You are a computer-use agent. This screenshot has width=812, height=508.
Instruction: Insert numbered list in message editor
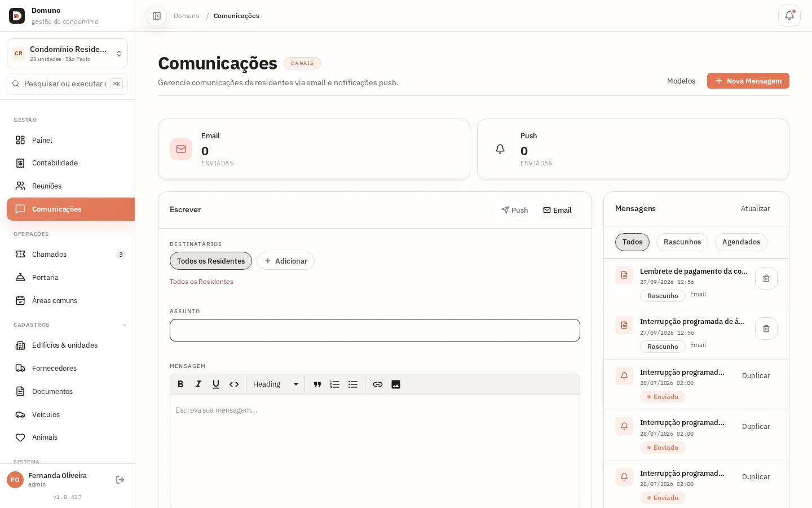335,384
